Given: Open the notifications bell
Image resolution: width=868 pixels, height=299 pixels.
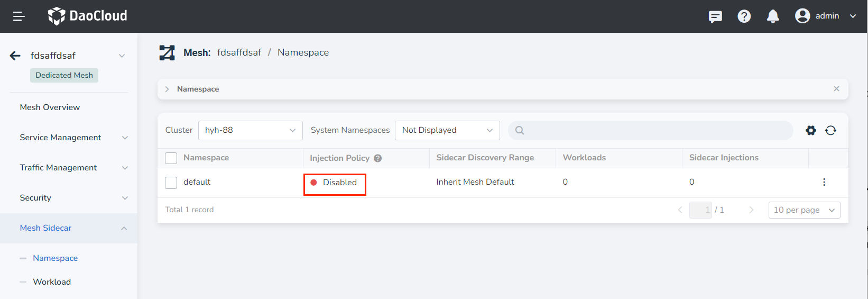Looking at the screenshot, I should tap(772, 16).
